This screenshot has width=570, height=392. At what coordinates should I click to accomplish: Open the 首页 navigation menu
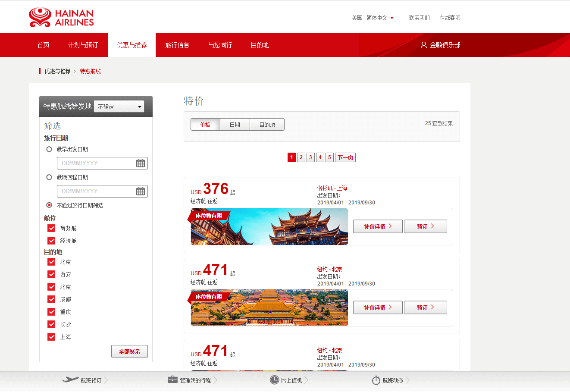point(43,45)
